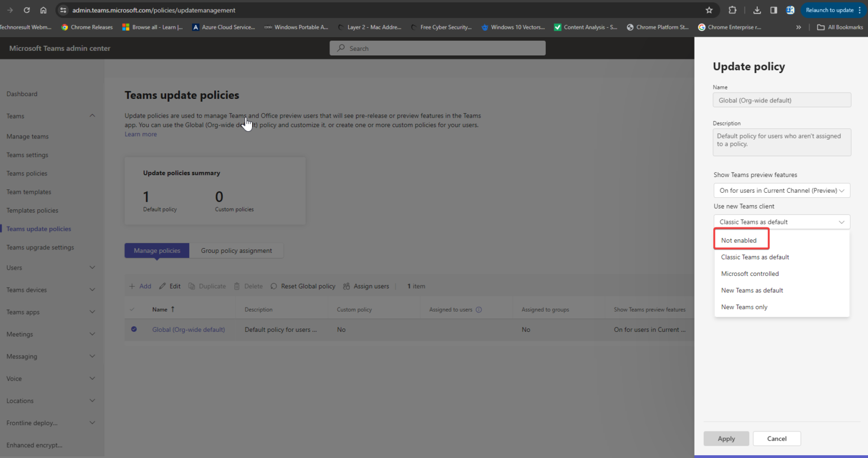This screenshot has height=458, width=868.
Task: Expand the Show Teams preview features dropdown
Action: pos(782,191)
